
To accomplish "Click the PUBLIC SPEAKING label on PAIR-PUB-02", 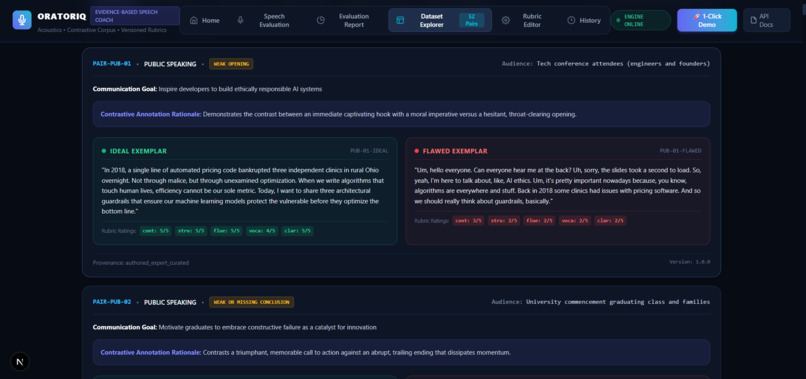I will pos(170,302).
